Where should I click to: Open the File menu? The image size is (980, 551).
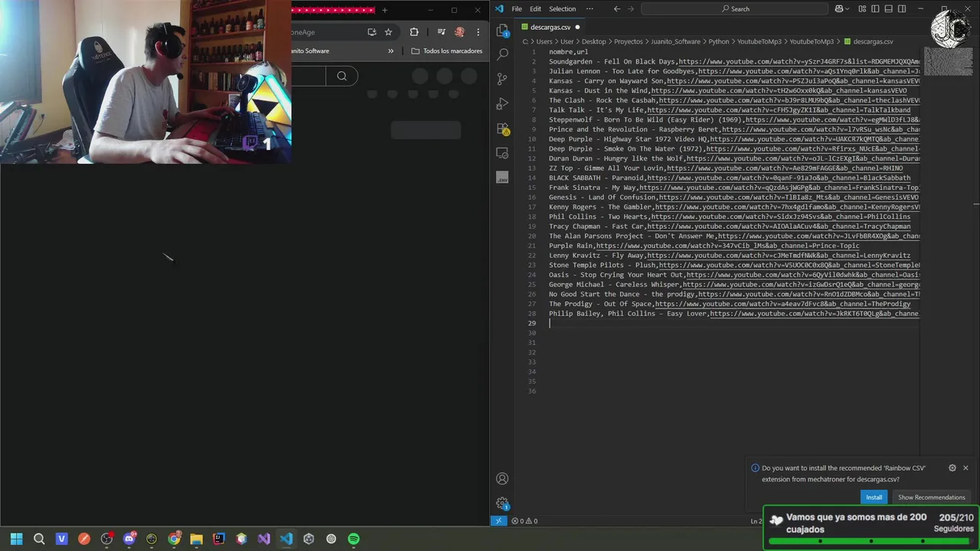click(517, 9)
